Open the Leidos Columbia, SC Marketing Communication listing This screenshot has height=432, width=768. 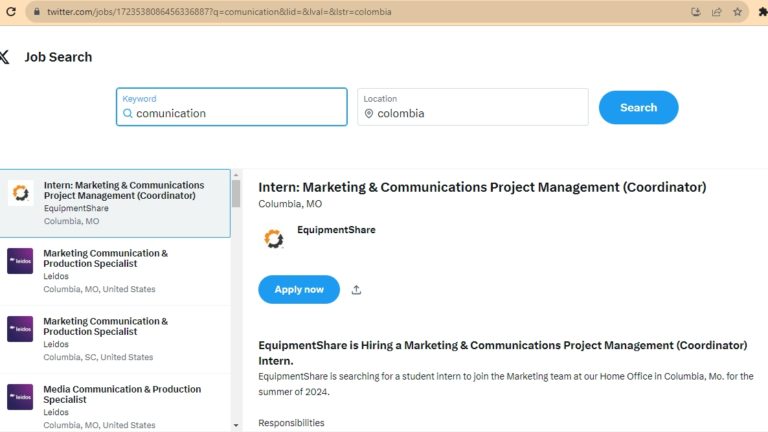tap(115, 339)
